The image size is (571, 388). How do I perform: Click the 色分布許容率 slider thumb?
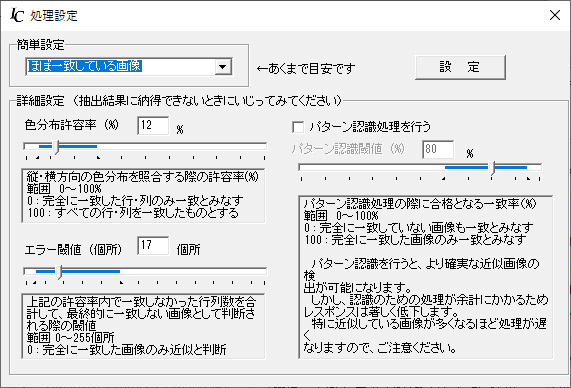click(x=56, y=147)
